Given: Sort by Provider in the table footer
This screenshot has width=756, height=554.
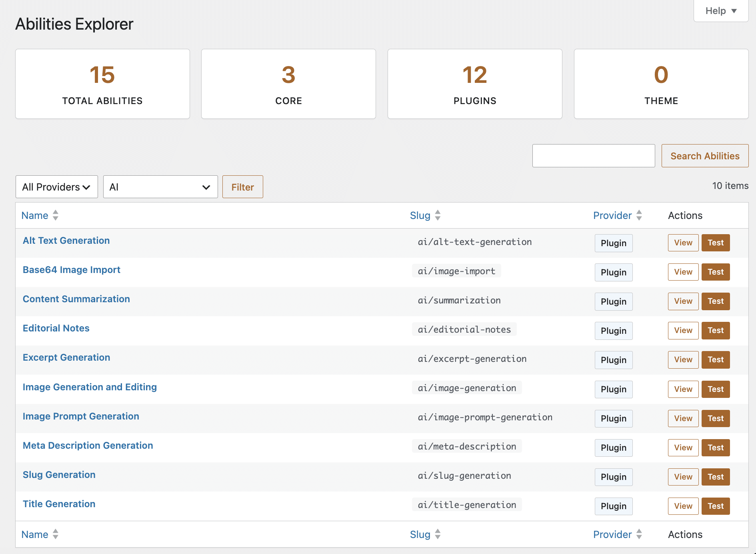Looking at the screenshot, I should coord(618,534).
